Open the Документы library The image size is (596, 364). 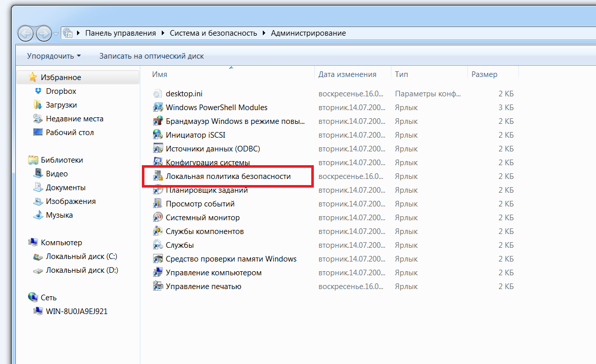tap(66, 188)
